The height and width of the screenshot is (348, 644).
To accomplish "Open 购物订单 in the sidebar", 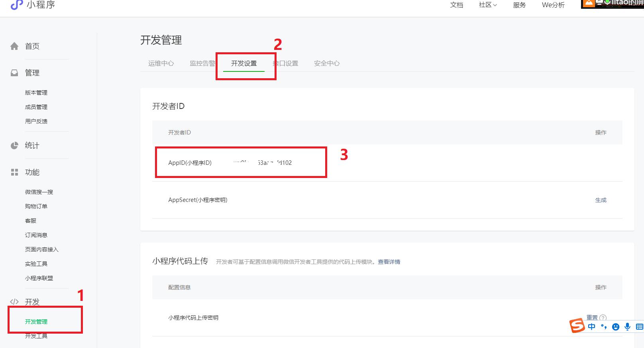I will click(x=36, y=206).
